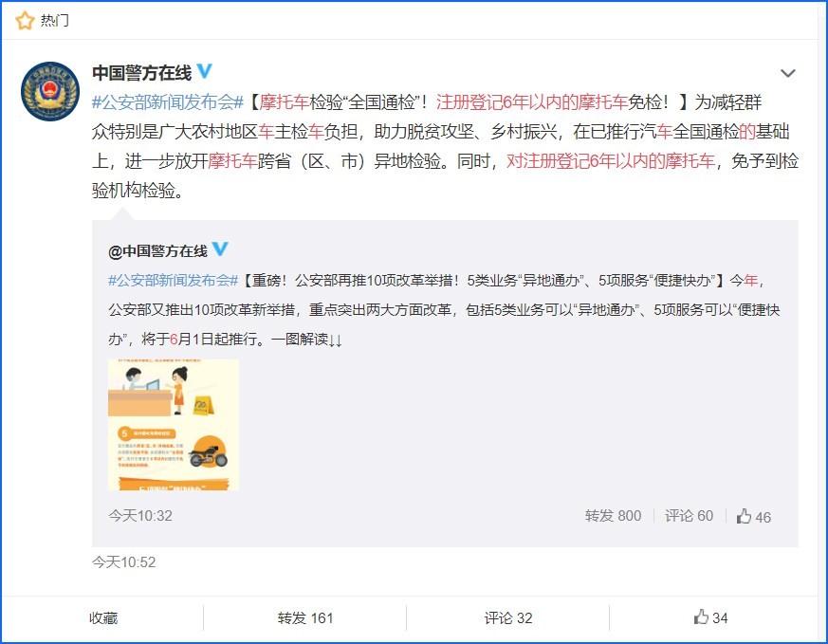Like the quoted post with 46 likes

(x=753, y=516)
